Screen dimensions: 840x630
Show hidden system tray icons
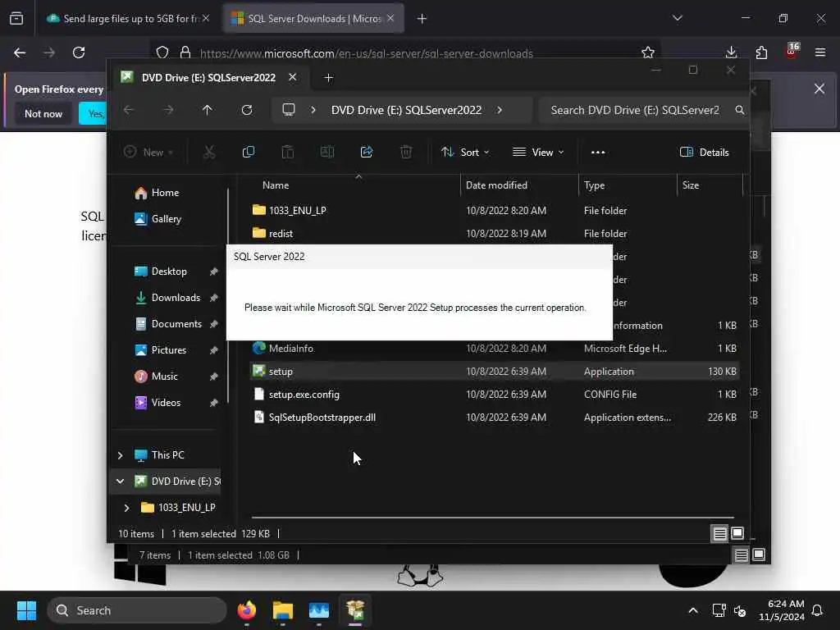click(692, 610)
